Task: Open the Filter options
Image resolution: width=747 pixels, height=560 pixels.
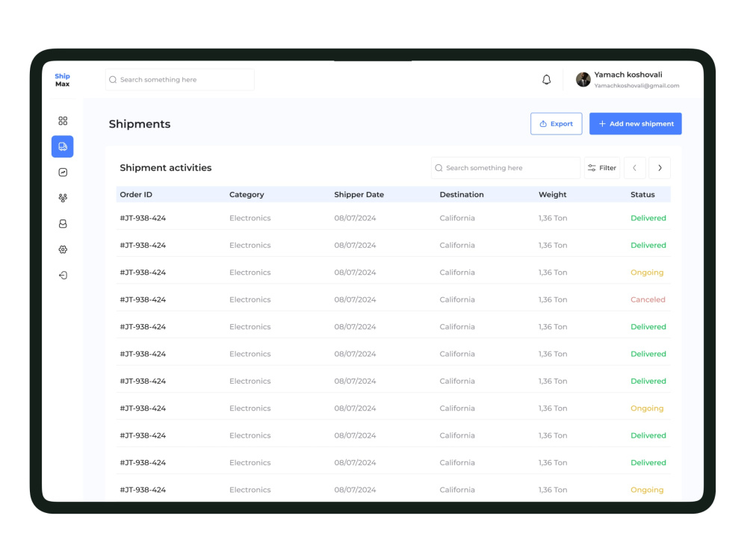Action: (x=602, y=168)
